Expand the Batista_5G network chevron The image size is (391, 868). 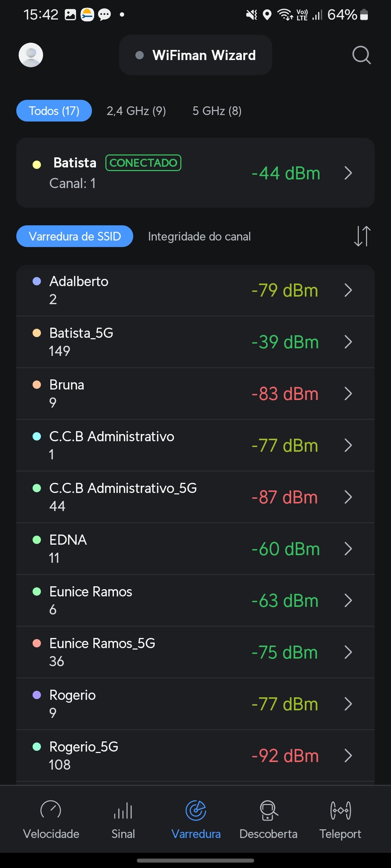click(348, 342)
